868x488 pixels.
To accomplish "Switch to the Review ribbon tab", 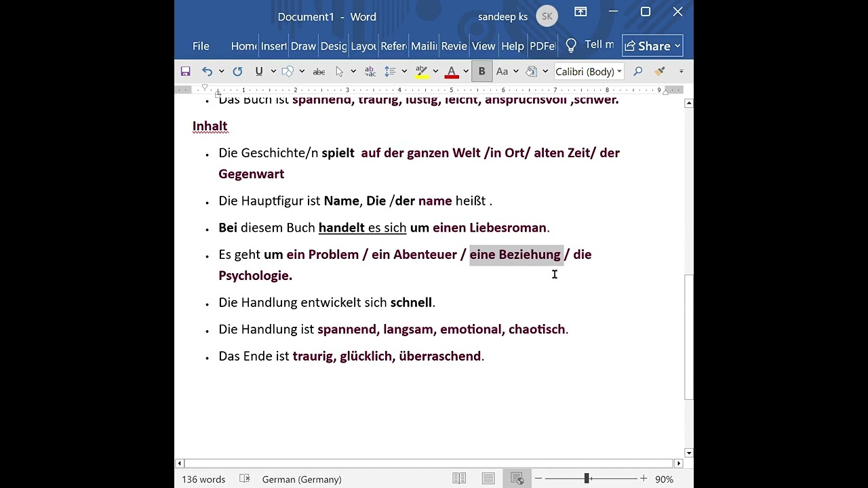I will point(454,46).
